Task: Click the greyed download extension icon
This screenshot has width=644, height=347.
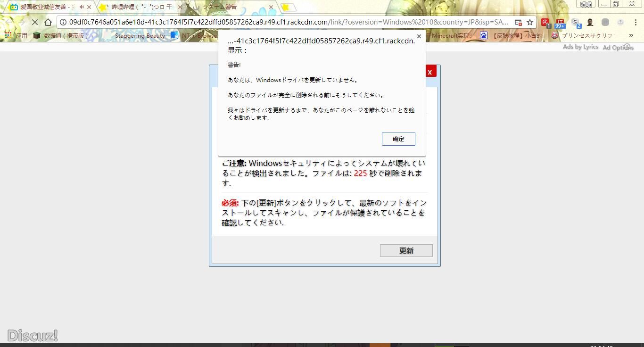Action: click(620, 22)
